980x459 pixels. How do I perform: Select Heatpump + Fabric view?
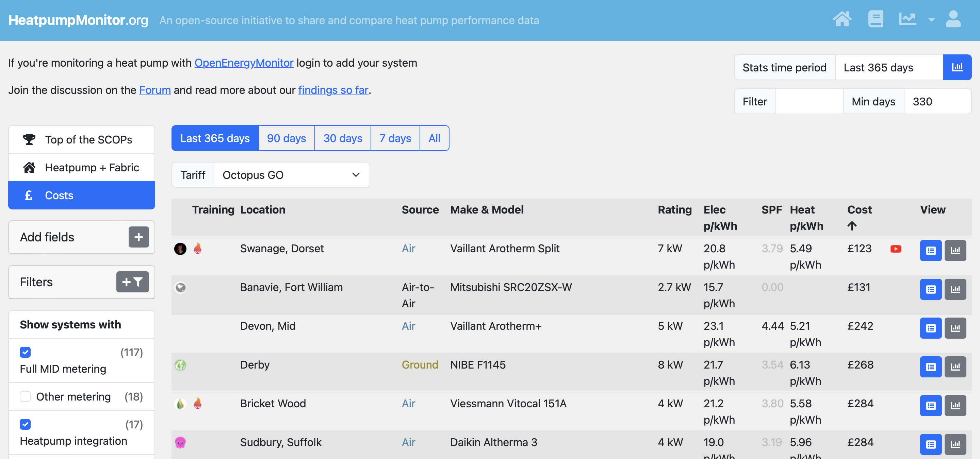click(x=81, y=168)
